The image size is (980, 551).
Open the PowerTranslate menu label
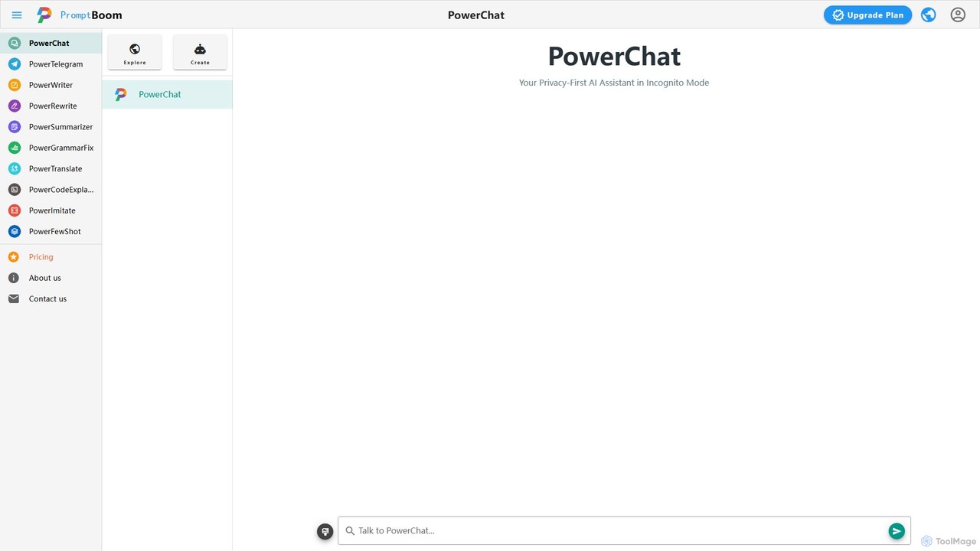point(55,168)
